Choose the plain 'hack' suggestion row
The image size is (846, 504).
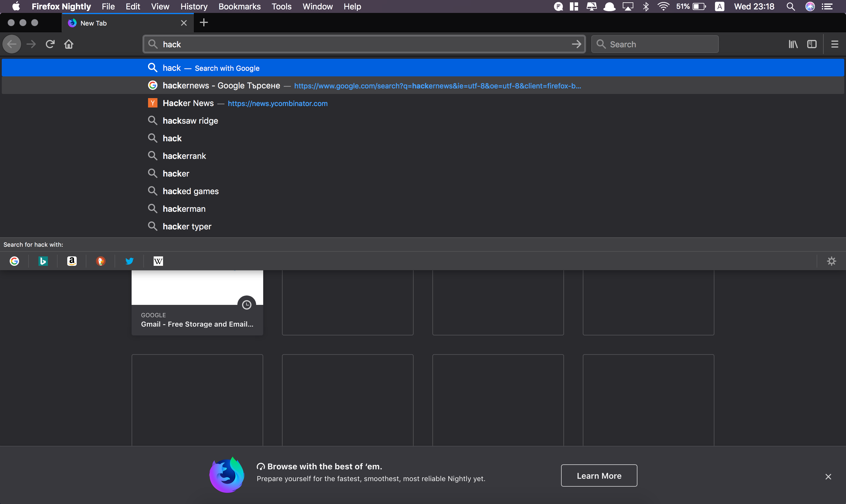(x=423, y=138)
